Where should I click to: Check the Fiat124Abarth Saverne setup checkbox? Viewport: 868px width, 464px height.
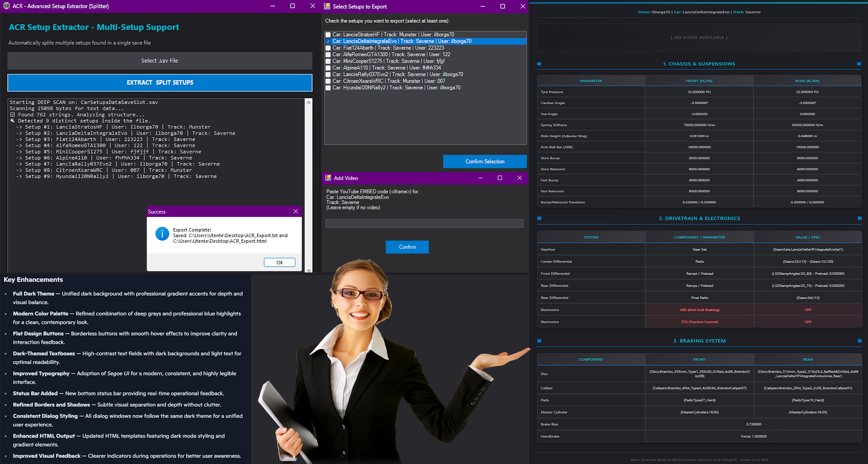pyautogui.click(x=328, y=48)
